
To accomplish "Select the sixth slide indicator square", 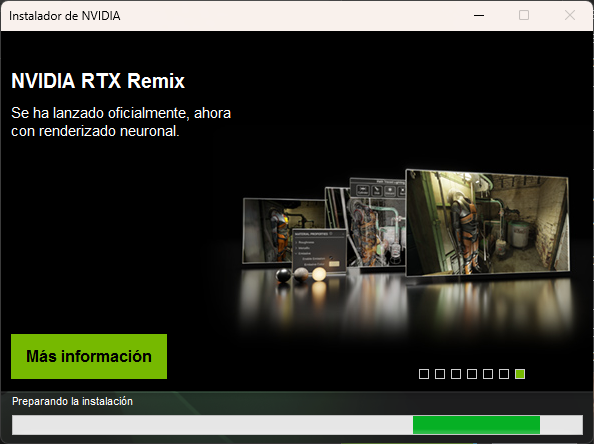I will tap(504, 374).
